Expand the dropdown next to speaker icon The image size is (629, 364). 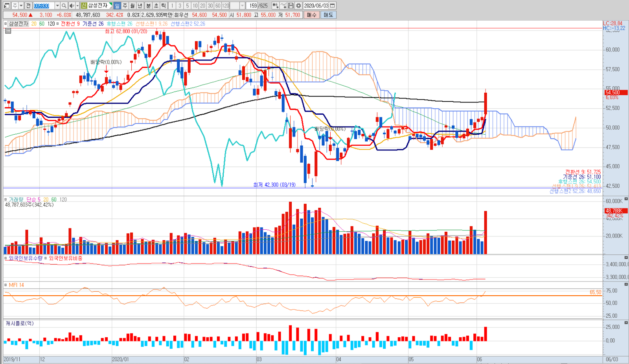pos(77,5)
